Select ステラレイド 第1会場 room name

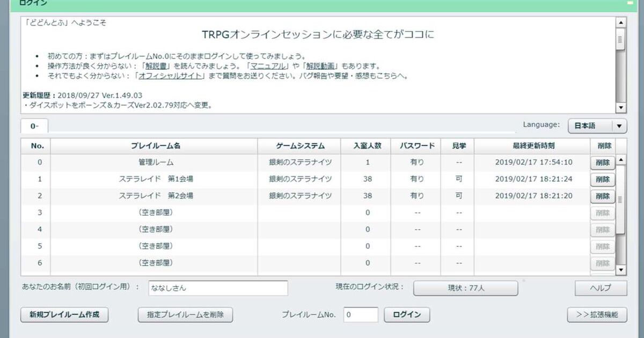pyautogui.click(x=156, y=179)
